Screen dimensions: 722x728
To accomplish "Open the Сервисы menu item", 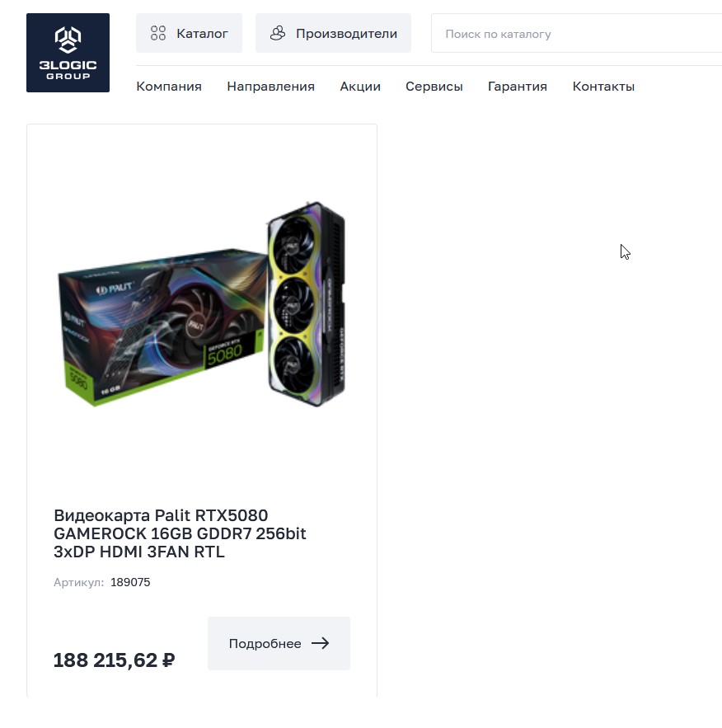I will tap(434, 87).
